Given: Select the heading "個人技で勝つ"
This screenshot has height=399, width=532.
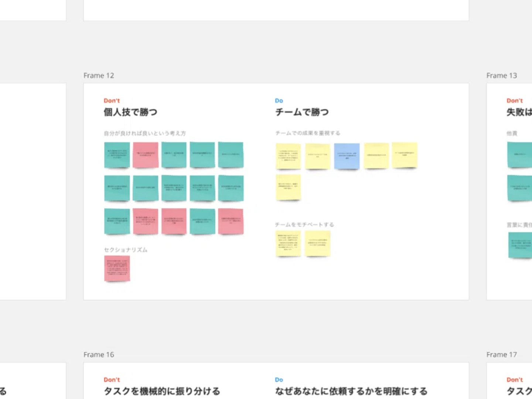Looking at the screenshot, I should [x=130, y=112].
